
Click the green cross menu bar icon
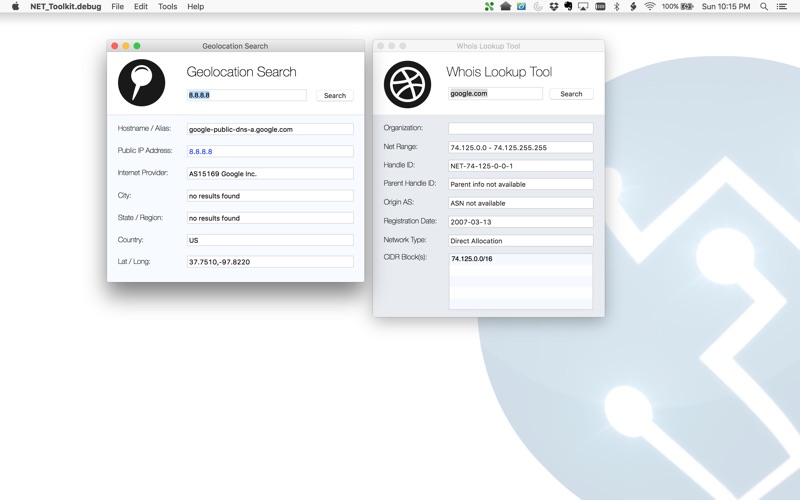click(x=489, y=7)
